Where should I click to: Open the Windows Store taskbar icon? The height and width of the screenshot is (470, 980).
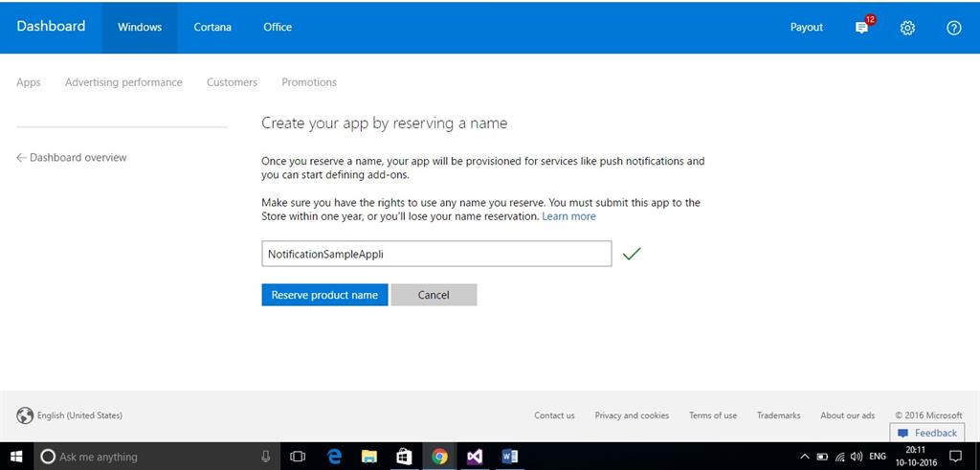tap(404, 457)
